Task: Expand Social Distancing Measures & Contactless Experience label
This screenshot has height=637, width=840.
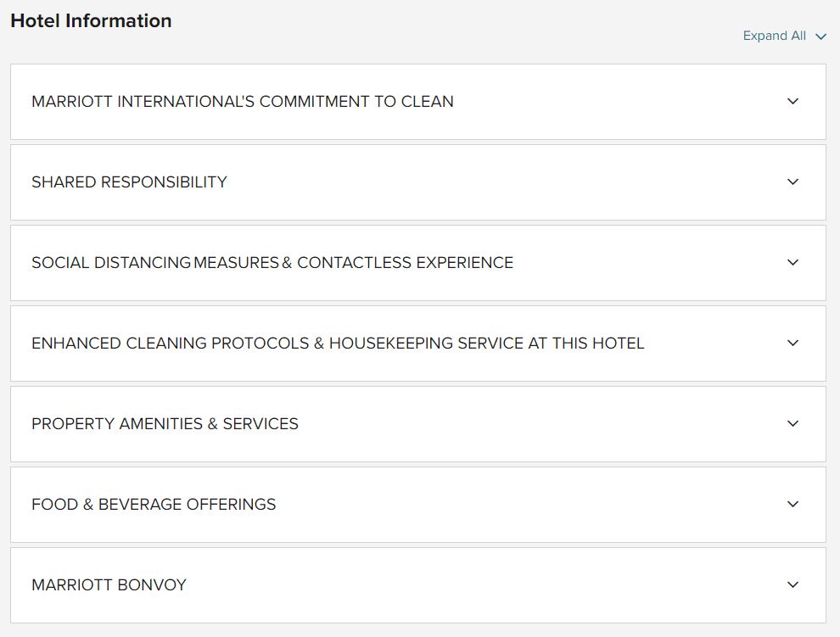Action: point(272,263)
